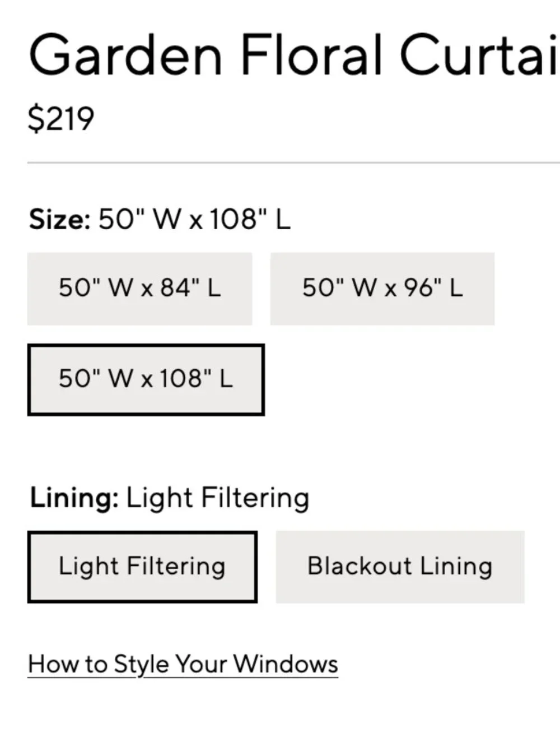This screenshot has width=560, height=747.
Task: Choose the 50" W x 96" L size option
Action: click(382, 289)
